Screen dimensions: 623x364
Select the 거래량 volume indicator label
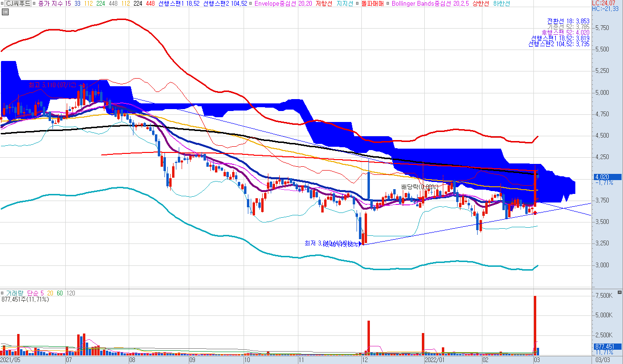click(x=16, y=293)
